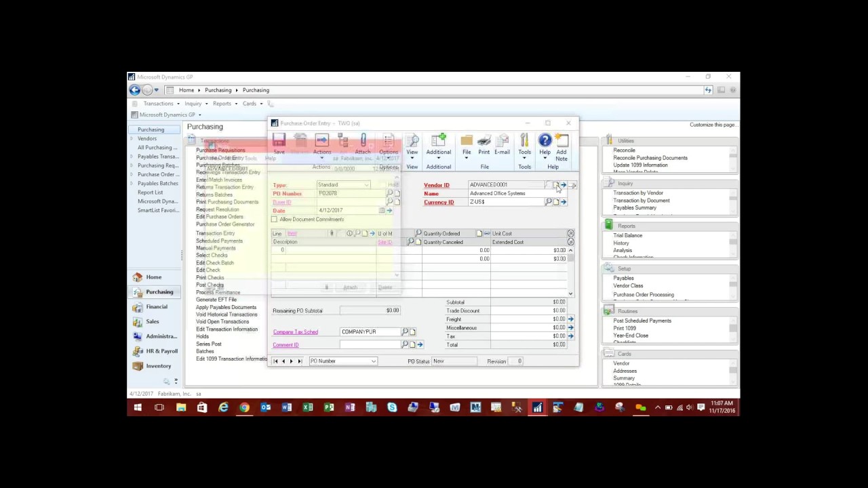Click the Company Tax Sched field COMPANYPUR

[370, 331]
